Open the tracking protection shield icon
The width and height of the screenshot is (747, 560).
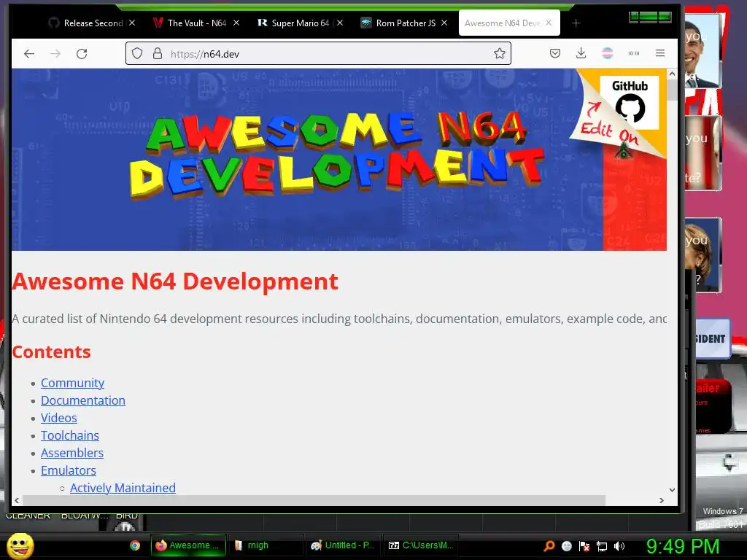[x=137, y=53]
